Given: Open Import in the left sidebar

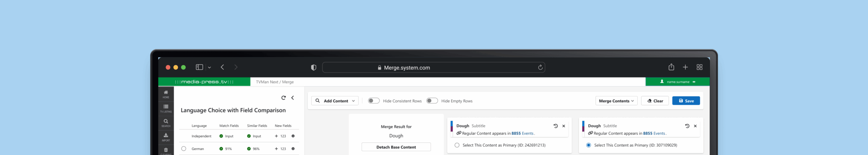Looking at the screenshot, I should tap(166, 137).
